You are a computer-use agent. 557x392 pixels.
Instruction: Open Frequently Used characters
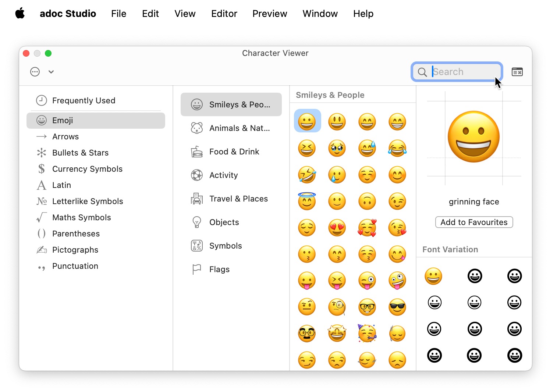84,100
